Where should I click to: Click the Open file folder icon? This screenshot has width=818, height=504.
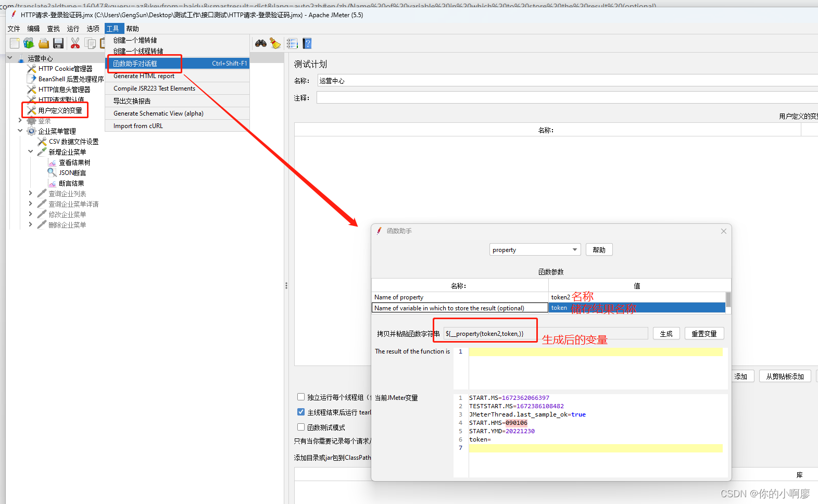(44, 43)
